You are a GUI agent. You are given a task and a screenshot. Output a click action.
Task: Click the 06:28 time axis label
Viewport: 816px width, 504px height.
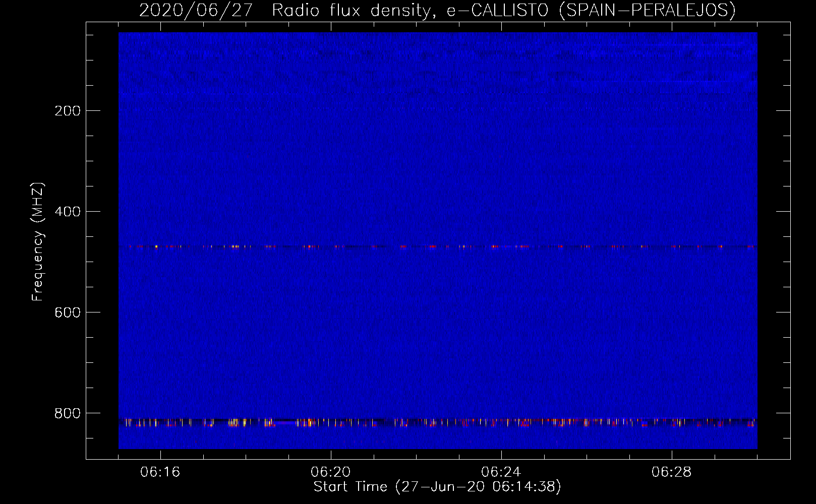click(671, 472)
